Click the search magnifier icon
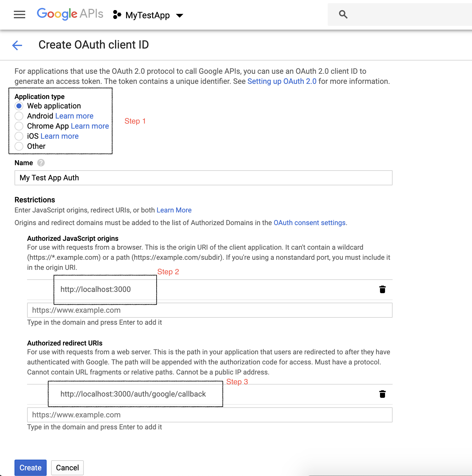Screen dimensions: 472x476 343,15
